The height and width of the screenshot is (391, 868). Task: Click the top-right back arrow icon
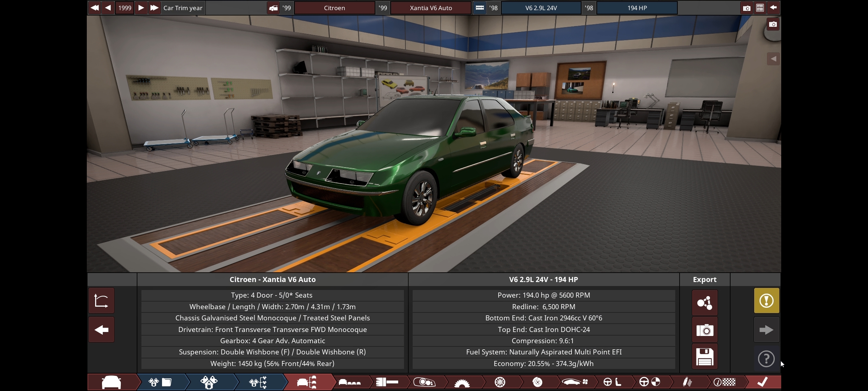(x=773, y=8)
